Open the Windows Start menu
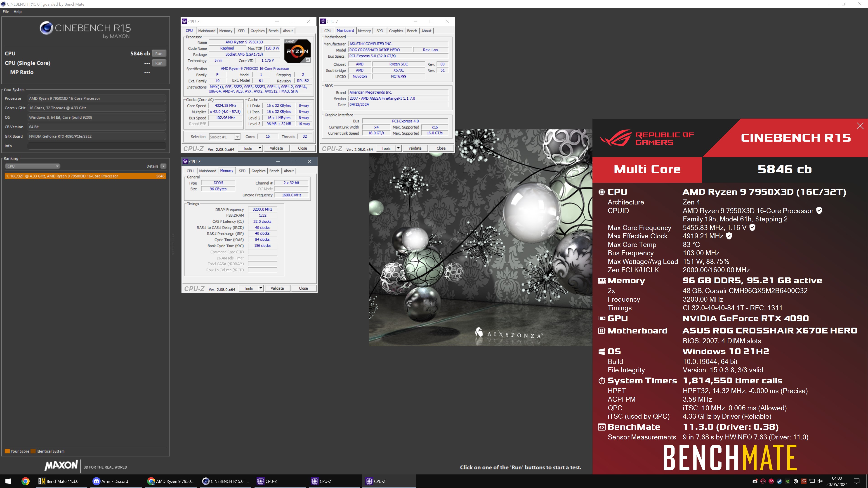 tap(8, 481)
